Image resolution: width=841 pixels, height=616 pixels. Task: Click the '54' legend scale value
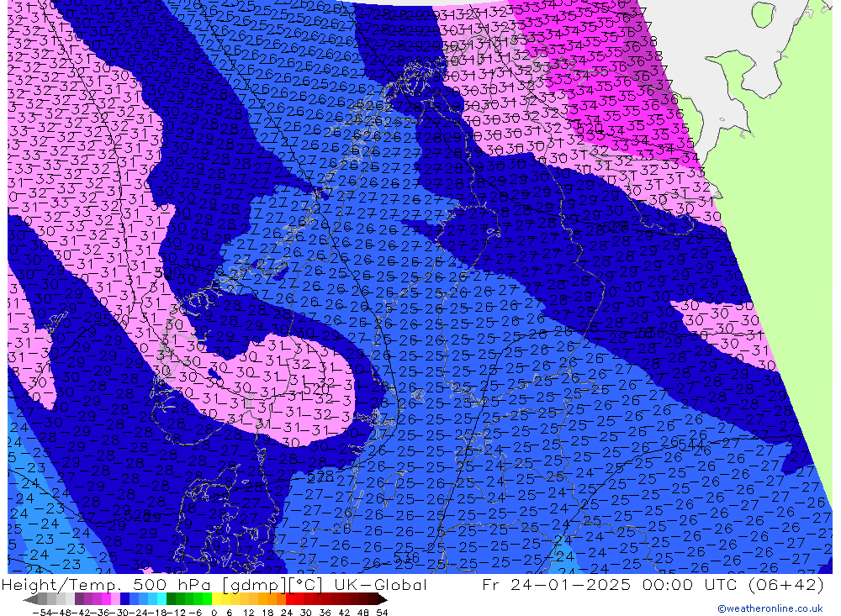click(382, 613)
